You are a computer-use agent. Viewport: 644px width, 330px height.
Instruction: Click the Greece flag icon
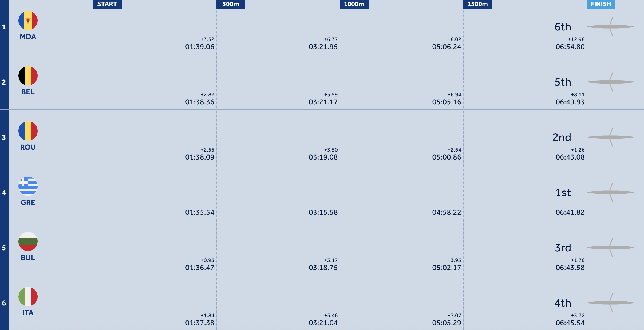[x=28, y=186]
